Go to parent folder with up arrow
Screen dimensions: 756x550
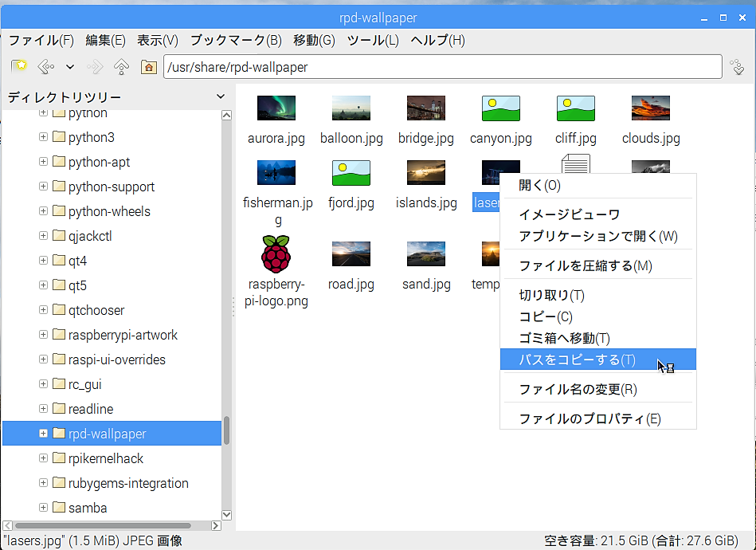coord(122,67)
